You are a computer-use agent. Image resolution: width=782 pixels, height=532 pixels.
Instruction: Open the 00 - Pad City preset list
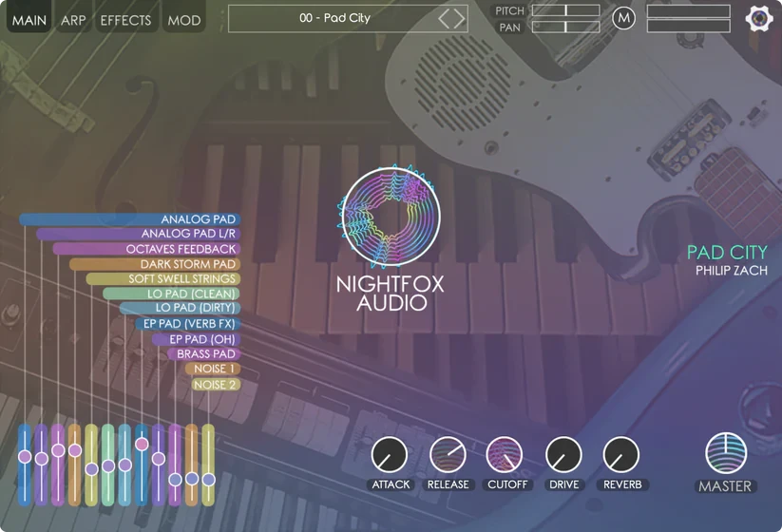(334, 18)
